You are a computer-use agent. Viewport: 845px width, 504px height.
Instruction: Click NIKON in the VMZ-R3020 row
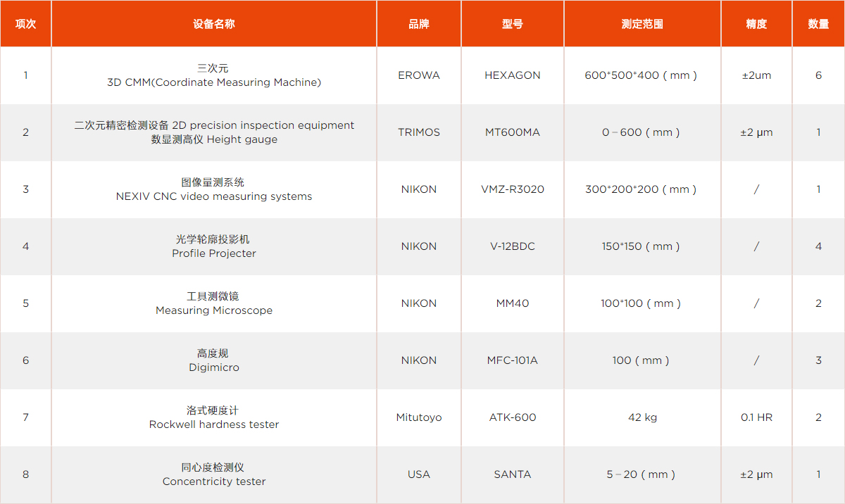pos(419,189)
